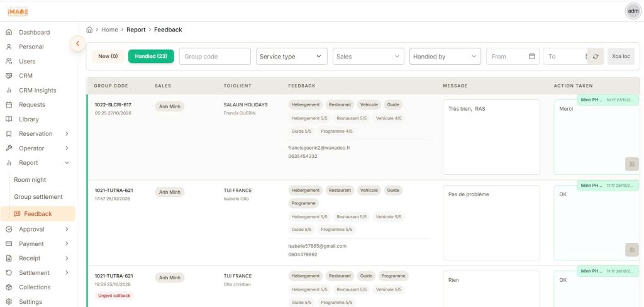The image size is (644, 307).
Task: Click the Group code input field
Action: [x=215, y=56]
